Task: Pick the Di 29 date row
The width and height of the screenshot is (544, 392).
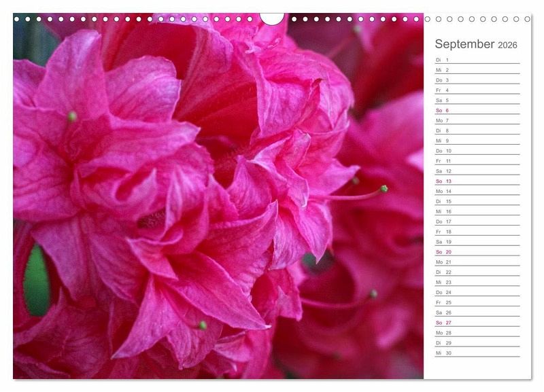Action: pyautogui.click(x=477, y=343)
